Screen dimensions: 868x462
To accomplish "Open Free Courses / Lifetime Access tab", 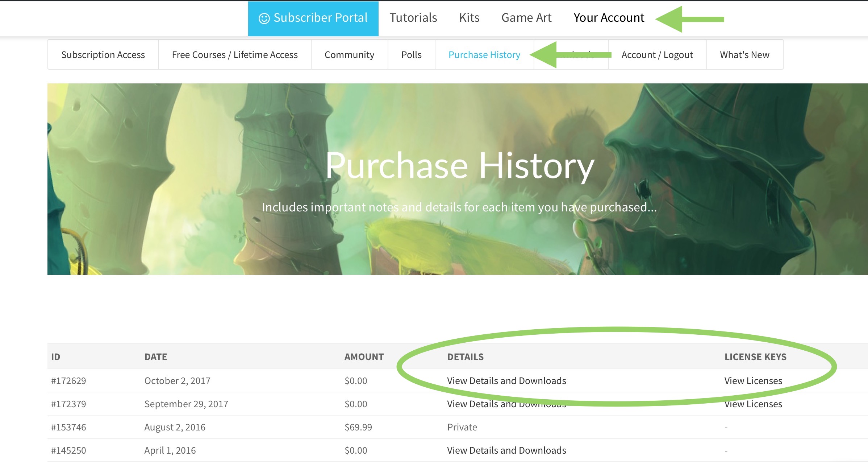I will (234, 55).
